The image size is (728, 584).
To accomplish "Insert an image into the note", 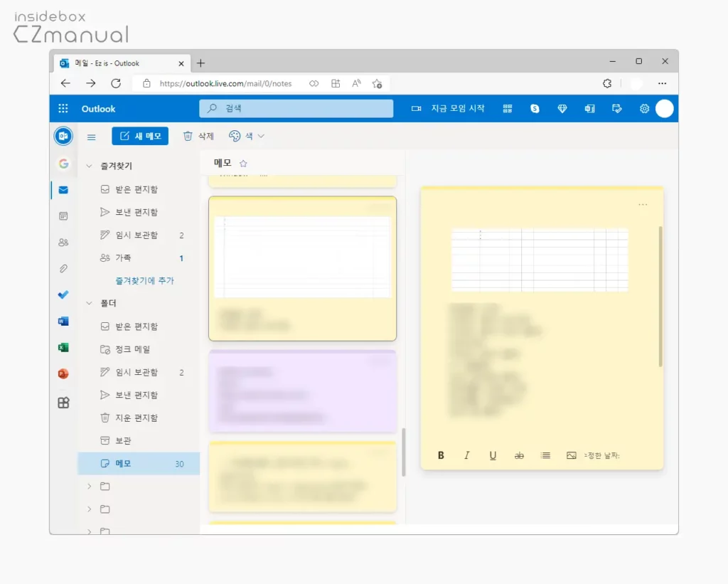I will [571, 455].
